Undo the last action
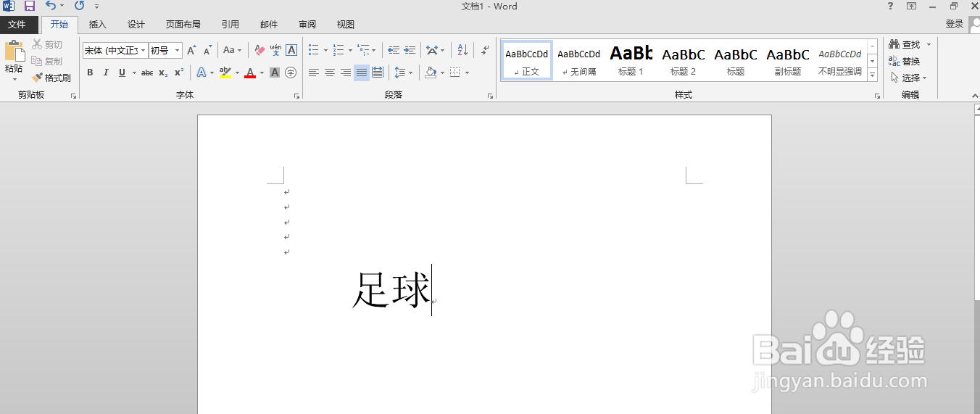Screen dimensions: 980x414 [x=50, y=6]
